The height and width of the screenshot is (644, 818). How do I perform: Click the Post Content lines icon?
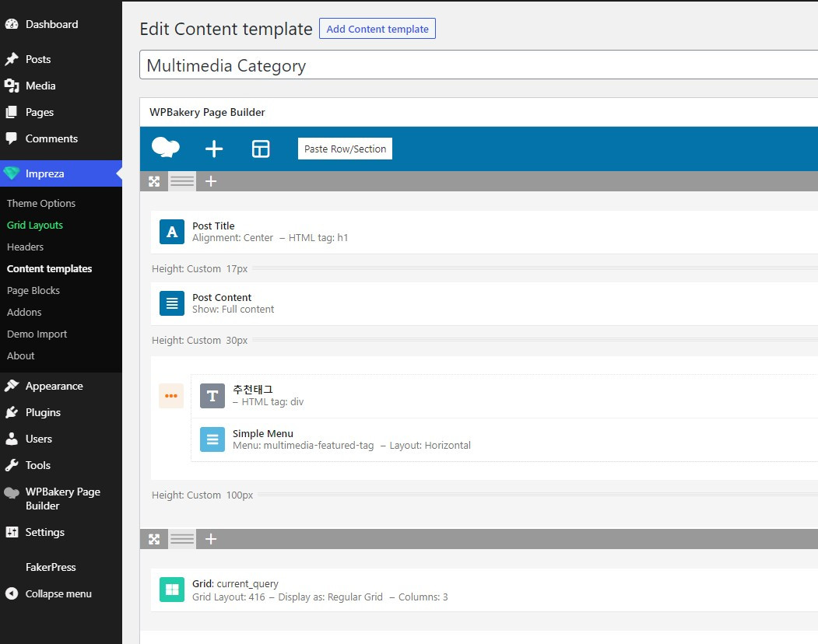[x=172, y=303]
